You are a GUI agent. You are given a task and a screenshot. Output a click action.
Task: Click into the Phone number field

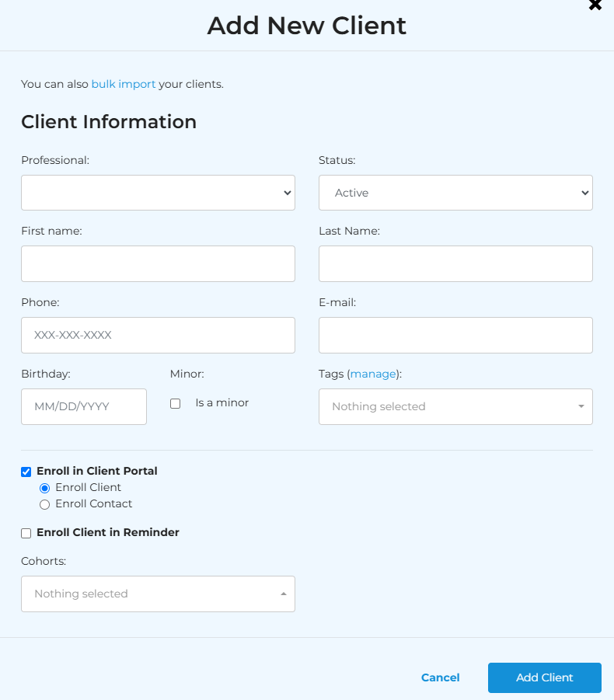click(x=158, y=335)
